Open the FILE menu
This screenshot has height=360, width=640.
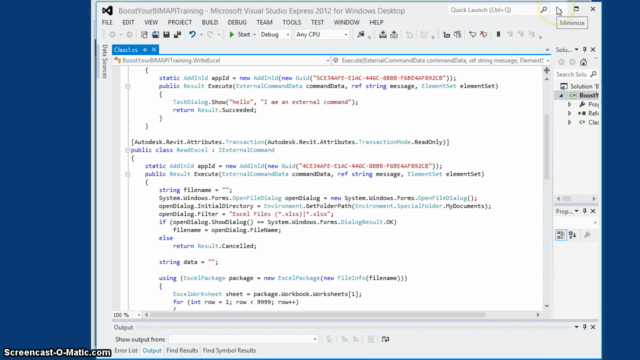tap(107, 22)
